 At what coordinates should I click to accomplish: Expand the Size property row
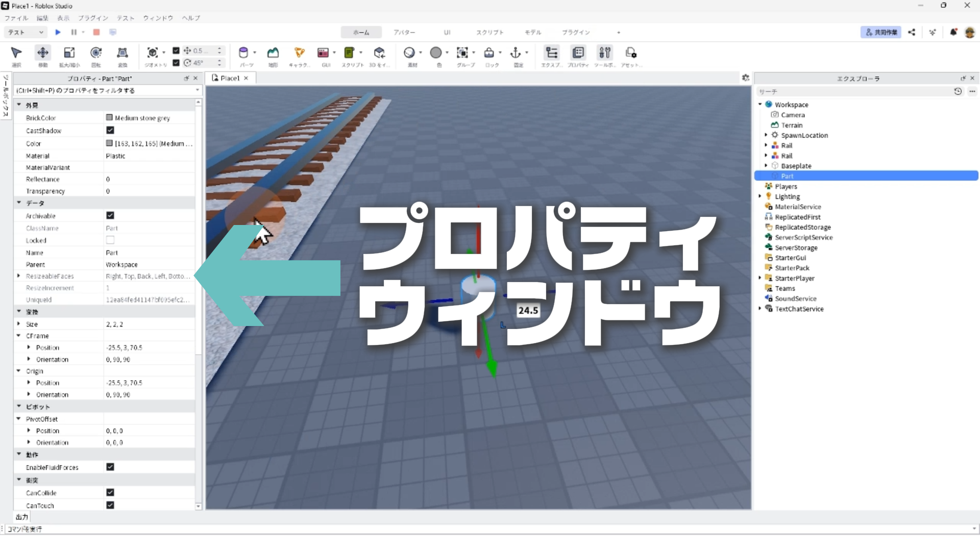point(19,324)
